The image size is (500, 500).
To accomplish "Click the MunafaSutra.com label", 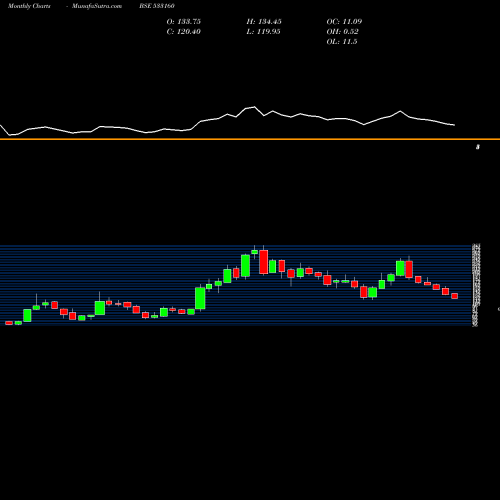I will coord(97,6).
